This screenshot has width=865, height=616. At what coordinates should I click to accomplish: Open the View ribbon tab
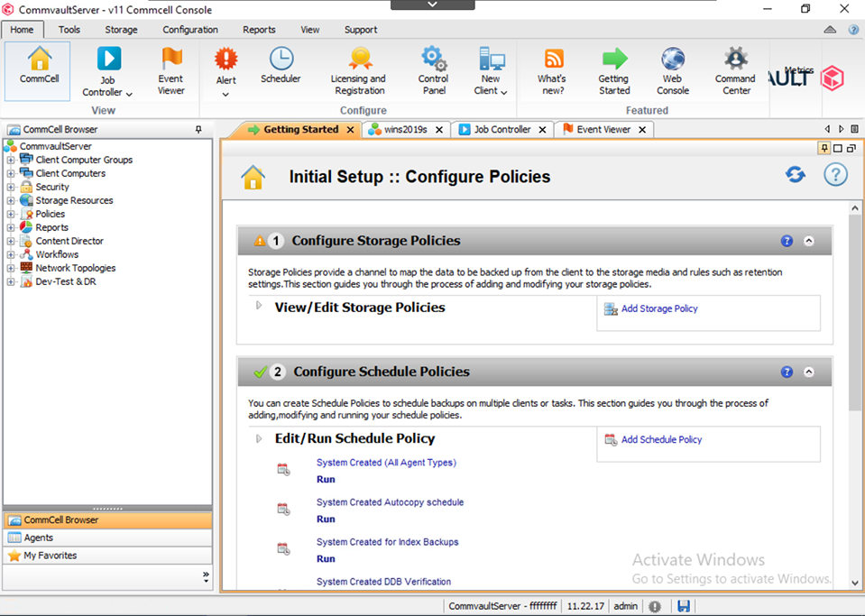click(310, 30)
